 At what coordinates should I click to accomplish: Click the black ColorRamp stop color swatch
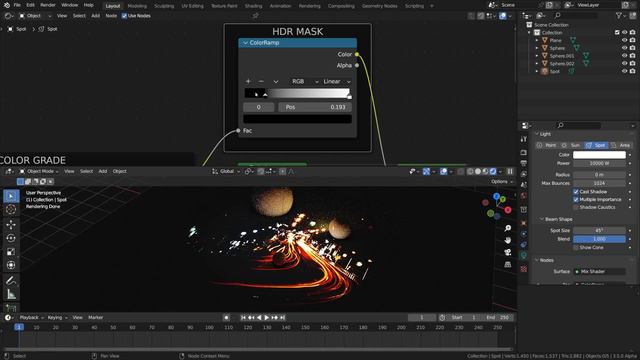point(298,119)
